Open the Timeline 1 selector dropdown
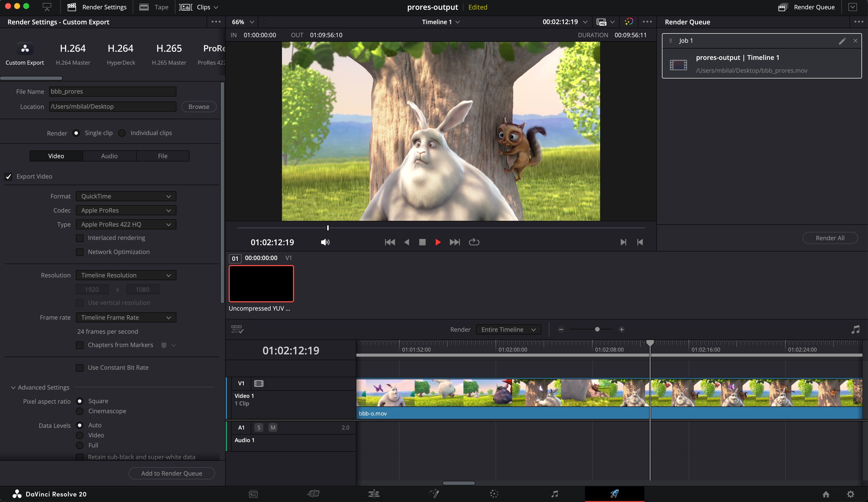Viewport: 868px width, 502px height. [x=441, y=22]
